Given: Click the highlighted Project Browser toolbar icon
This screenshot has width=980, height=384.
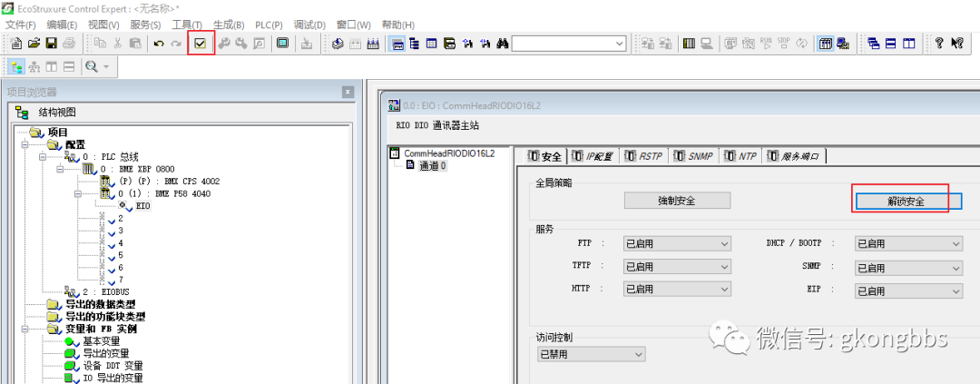Looking at the screenshot, I should point(397,44).
